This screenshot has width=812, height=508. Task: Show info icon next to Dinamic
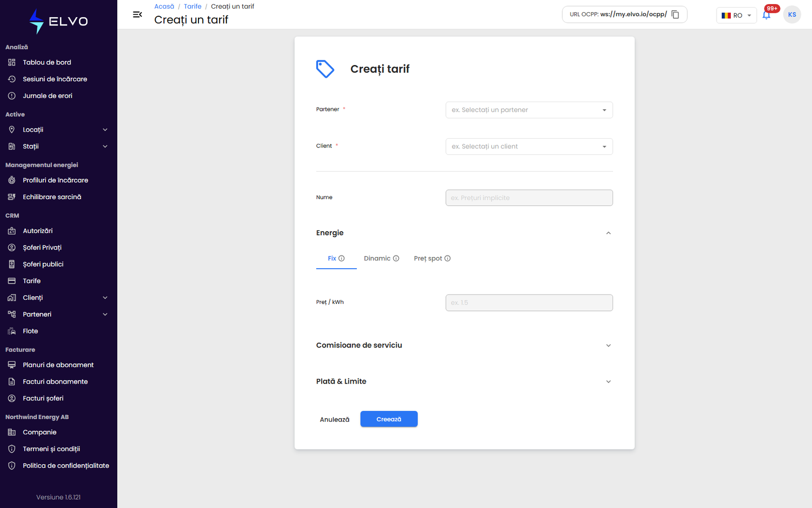tap(396, 259)
